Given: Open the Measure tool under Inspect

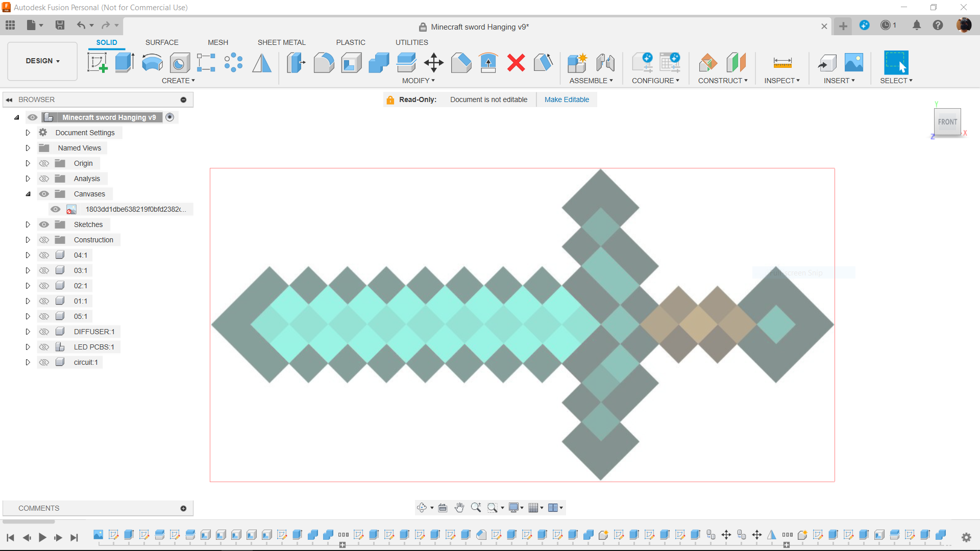Looking at the screenshot, I should click(x=782, y=62).
